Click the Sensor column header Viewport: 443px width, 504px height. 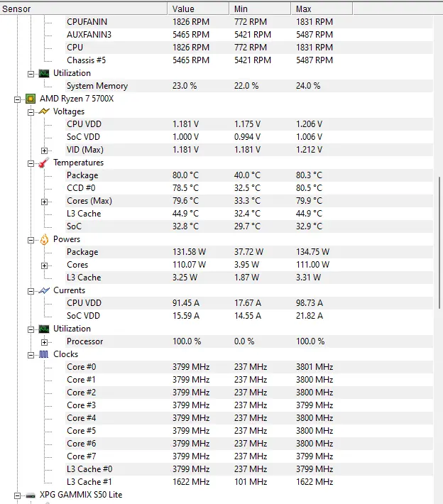pyautogui.click(x=84, y=9)
